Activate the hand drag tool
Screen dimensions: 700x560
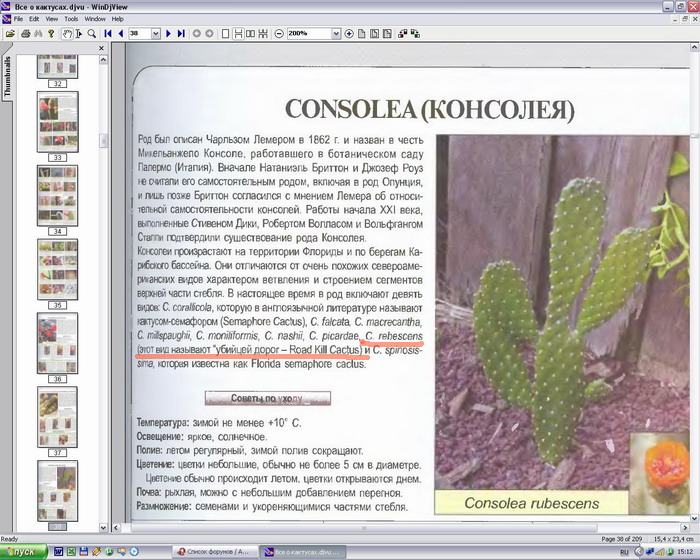(x=66, y=33)
